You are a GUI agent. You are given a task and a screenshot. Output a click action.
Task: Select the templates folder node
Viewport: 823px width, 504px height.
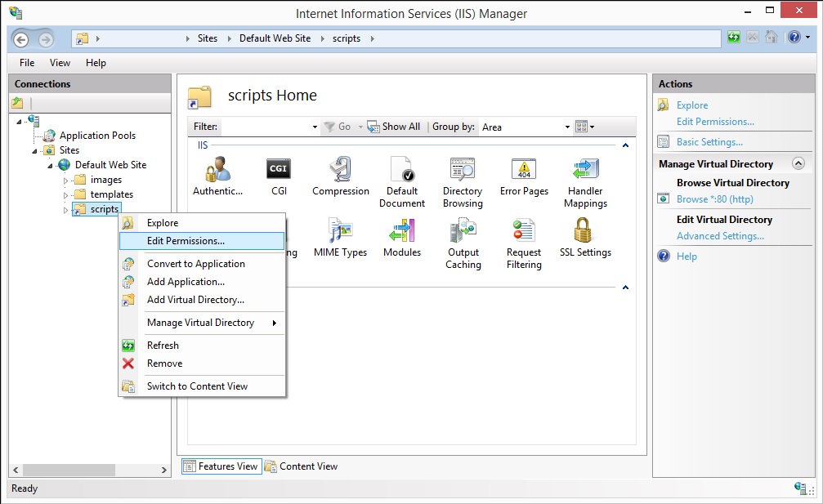point(112,194)
